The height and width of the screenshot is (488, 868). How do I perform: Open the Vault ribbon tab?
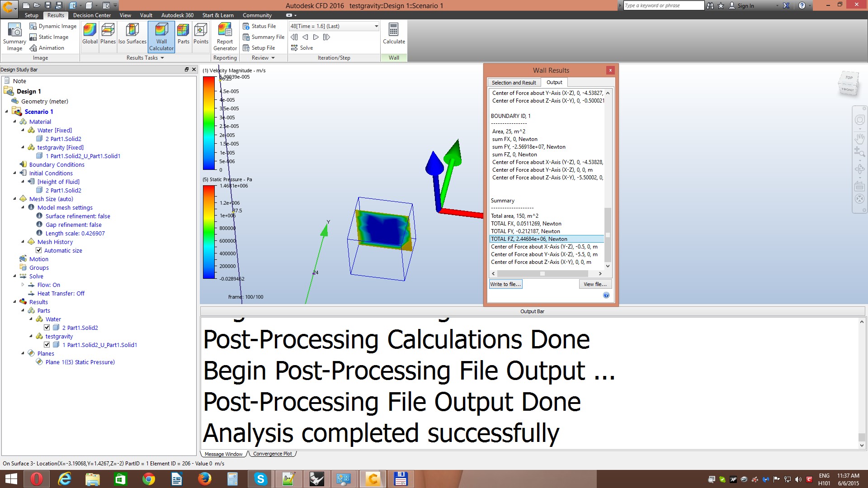point(146,15)
